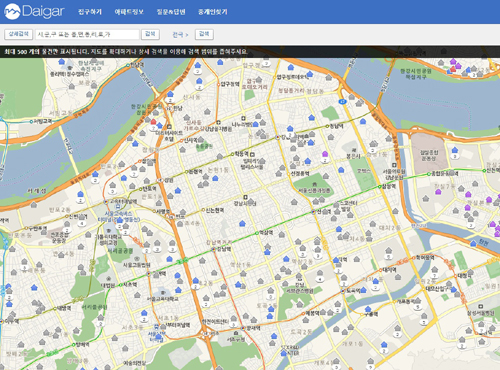500x370 pixels.
Task: Select blue house marker right of 잠실종합운동장
Action: point(455,150)
